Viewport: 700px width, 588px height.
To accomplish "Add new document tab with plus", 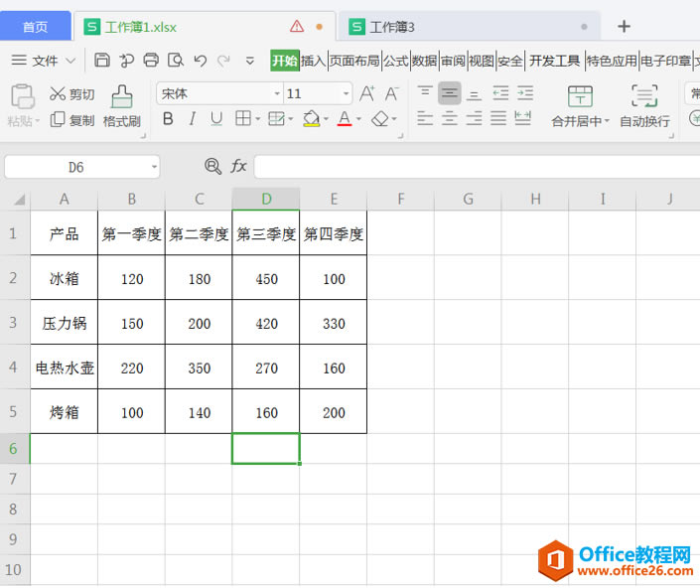I will (x=624, y=27).
